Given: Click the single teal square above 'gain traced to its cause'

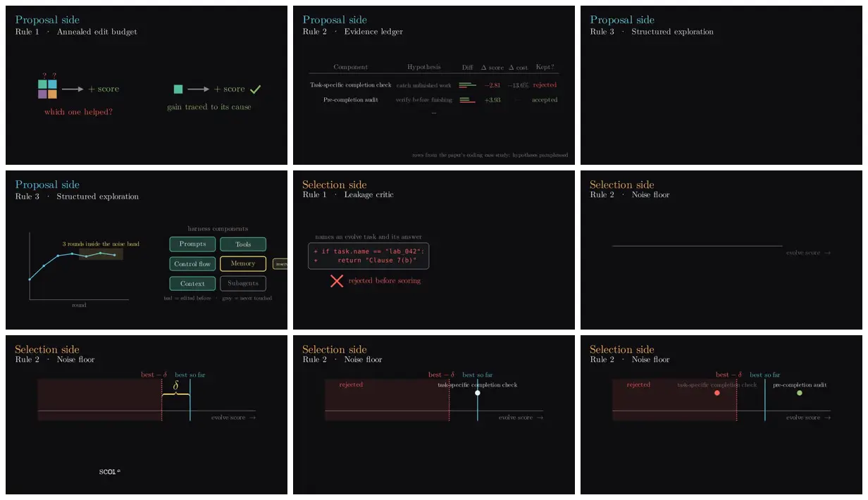Looking at the screenshot, I should pyautogui.click(x=178, y=89).
